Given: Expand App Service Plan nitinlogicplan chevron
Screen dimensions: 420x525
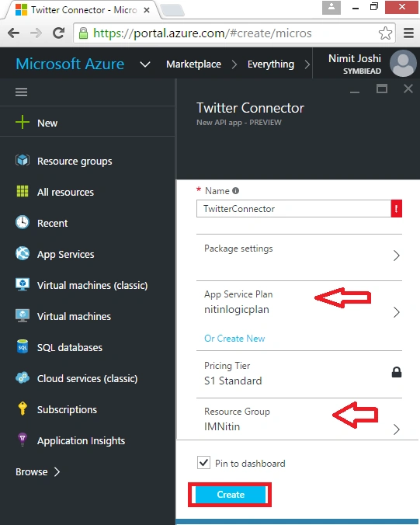Looking at the screenshot, I should (397, 312).
